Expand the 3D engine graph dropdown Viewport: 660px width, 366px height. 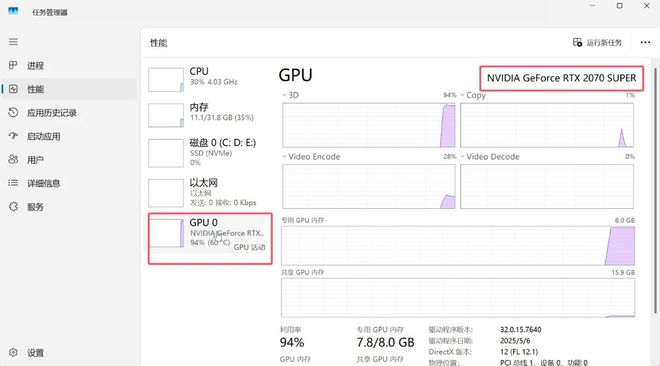coord(284,95)
